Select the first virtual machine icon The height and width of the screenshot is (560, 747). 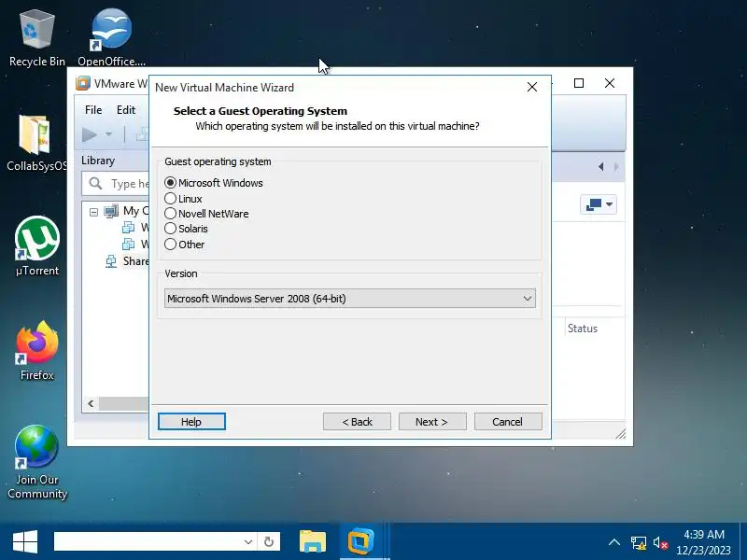[x=128, y=228]
